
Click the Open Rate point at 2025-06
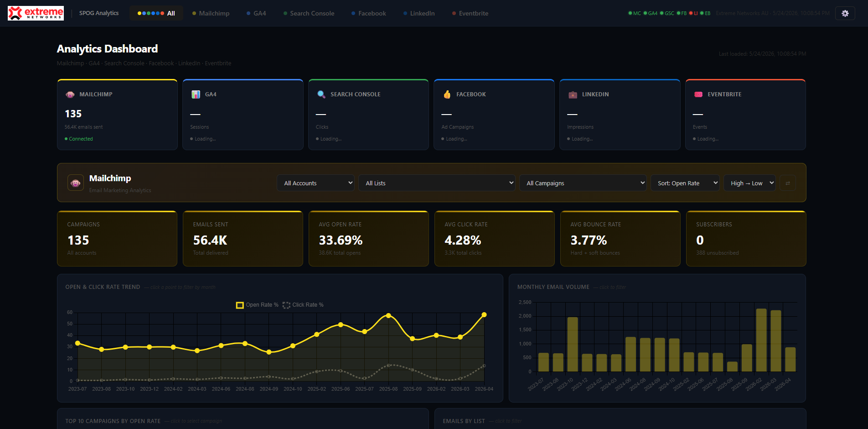pyautogui.click(x=341, y=324)
